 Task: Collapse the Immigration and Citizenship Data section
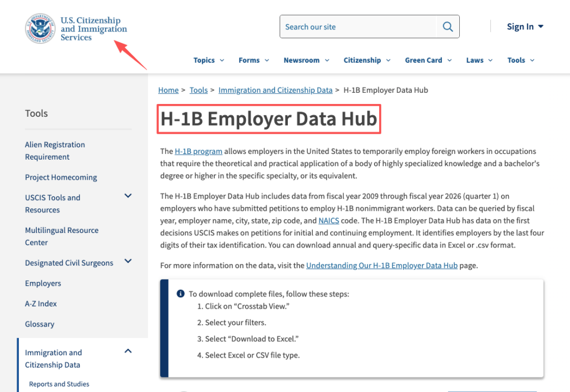pyautogui.click(x=127, y=351)
